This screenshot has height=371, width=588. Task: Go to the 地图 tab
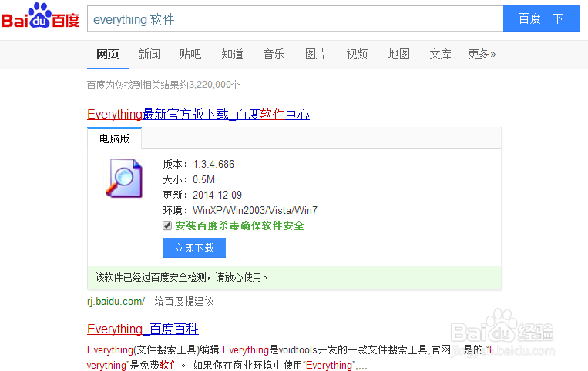tap(398, 55)
